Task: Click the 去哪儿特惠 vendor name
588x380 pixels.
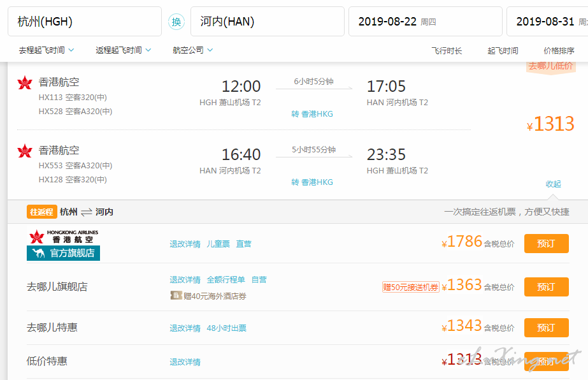Action: click(52, 328)
